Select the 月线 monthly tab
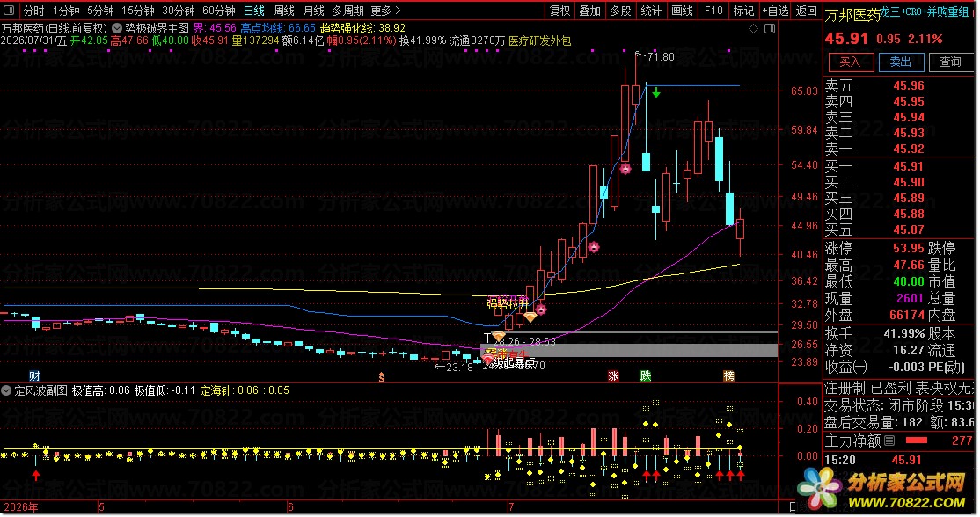 pos(314,11)
